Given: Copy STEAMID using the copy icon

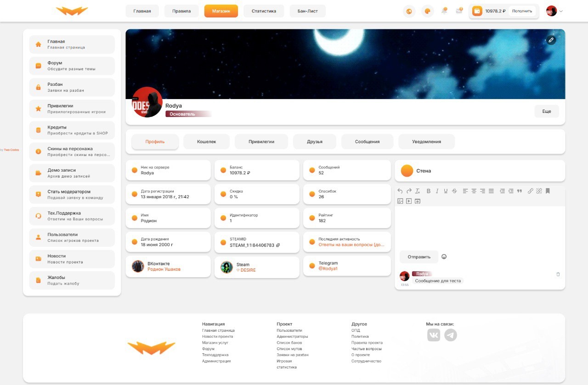Looking at the screenshot, I should click(278, 246).
